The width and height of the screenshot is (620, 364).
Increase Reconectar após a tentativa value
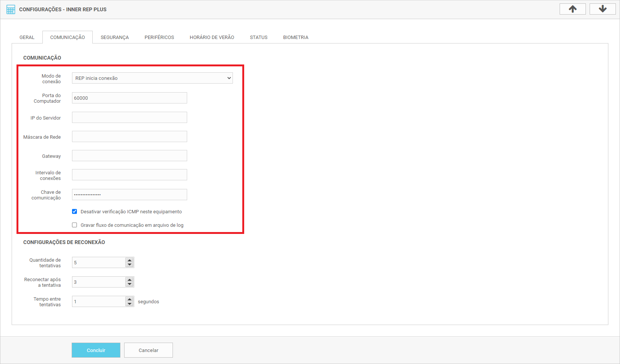coord(129,280)
